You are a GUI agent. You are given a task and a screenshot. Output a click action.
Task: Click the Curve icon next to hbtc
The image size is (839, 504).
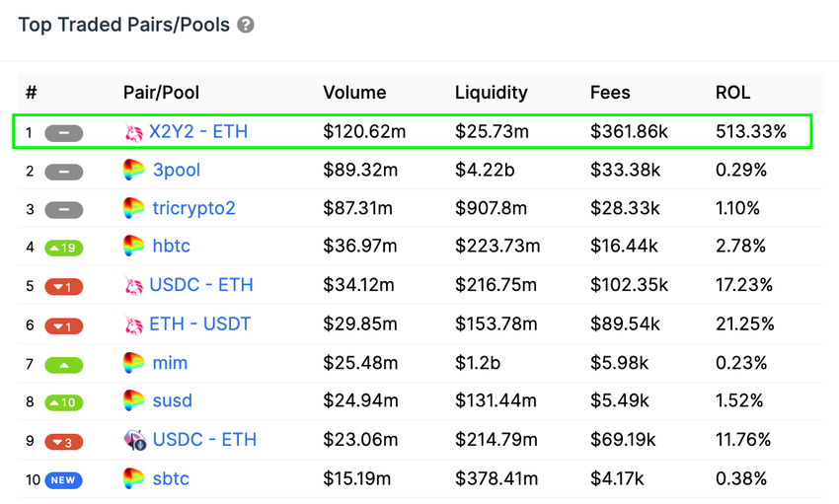click(x=133, y=247)
